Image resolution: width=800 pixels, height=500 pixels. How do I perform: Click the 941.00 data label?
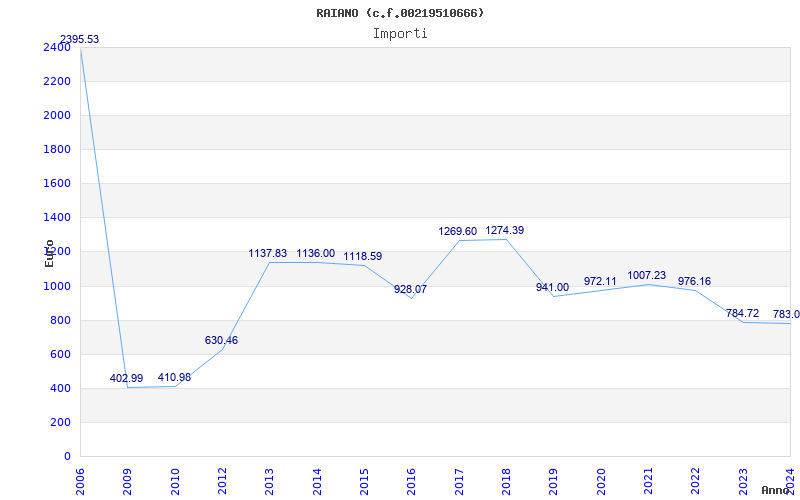(552, 288)
